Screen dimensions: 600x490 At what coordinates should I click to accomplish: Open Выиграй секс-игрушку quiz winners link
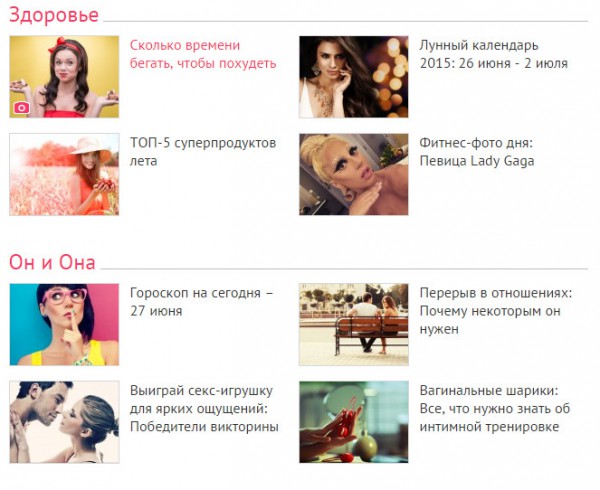pyautogui.click(x=204, y=408)
